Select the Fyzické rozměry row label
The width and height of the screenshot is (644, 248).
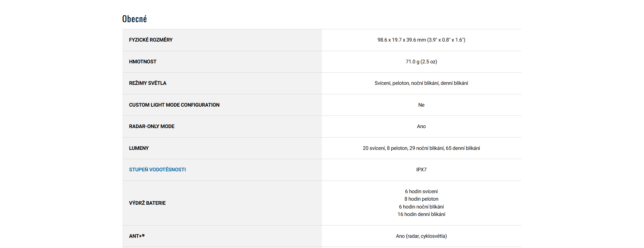[x=151, y=40]
